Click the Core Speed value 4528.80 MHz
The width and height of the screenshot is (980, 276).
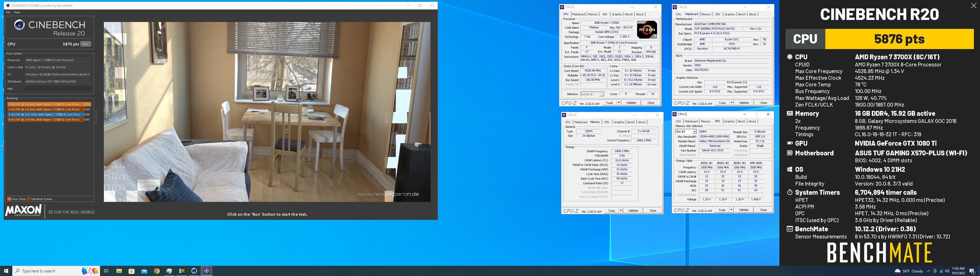point(593,71)
